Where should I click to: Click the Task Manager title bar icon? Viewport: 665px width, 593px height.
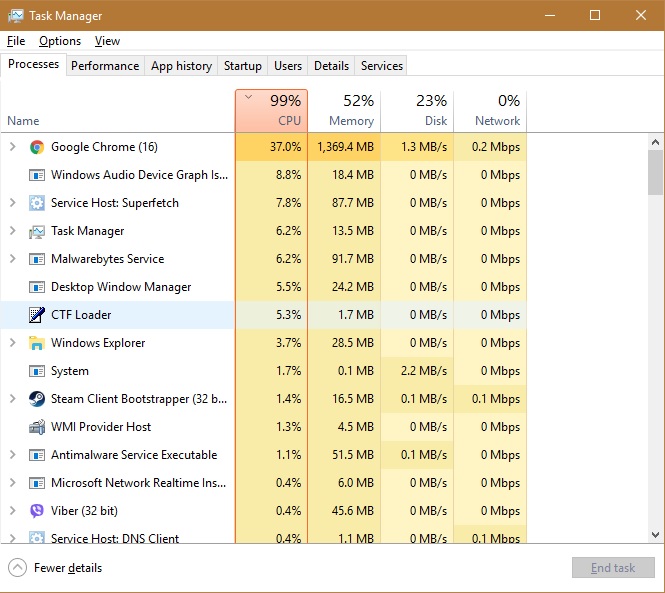coord(16,16)
